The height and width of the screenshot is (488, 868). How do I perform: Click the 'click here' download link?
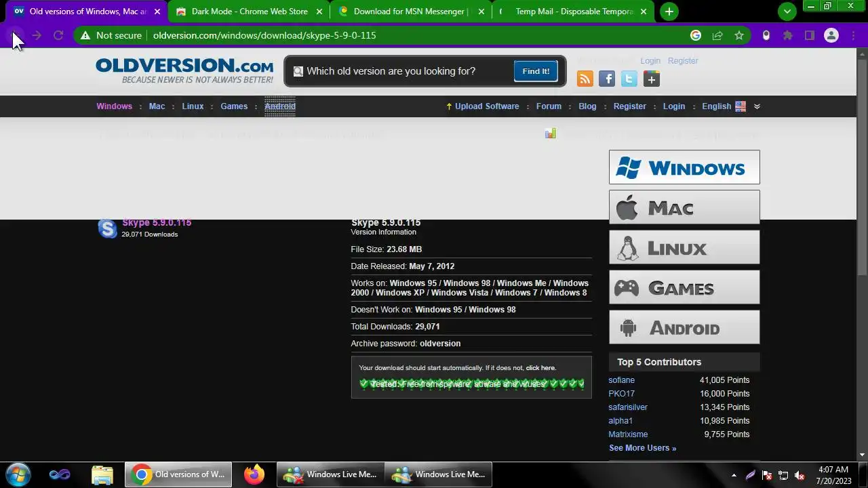pos(540,368)
